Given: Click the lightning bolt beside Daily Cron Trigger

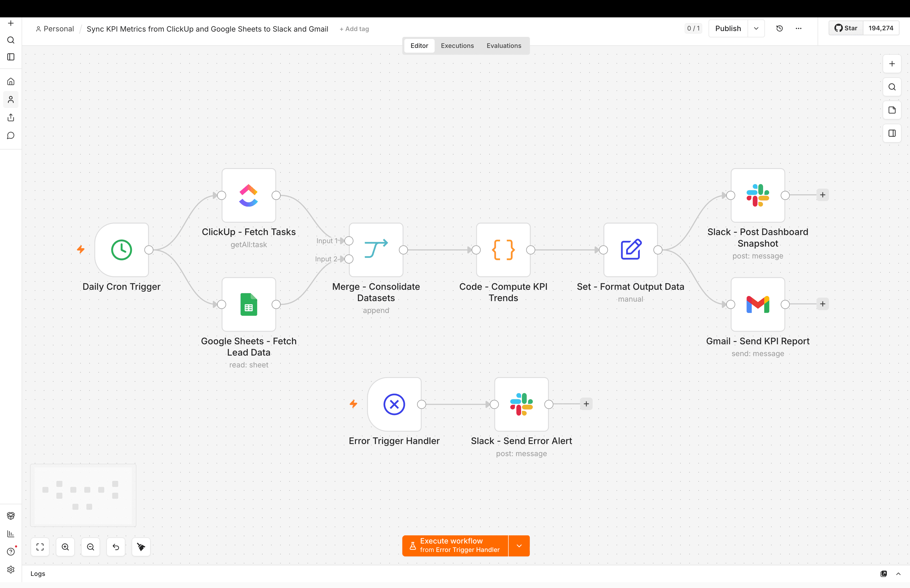Looking at the screenshot, I should point(81,249).
